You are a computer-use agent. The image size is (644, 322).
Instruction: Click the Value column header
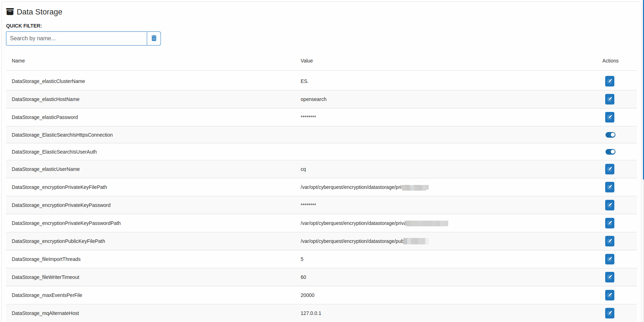pos(307,61)
